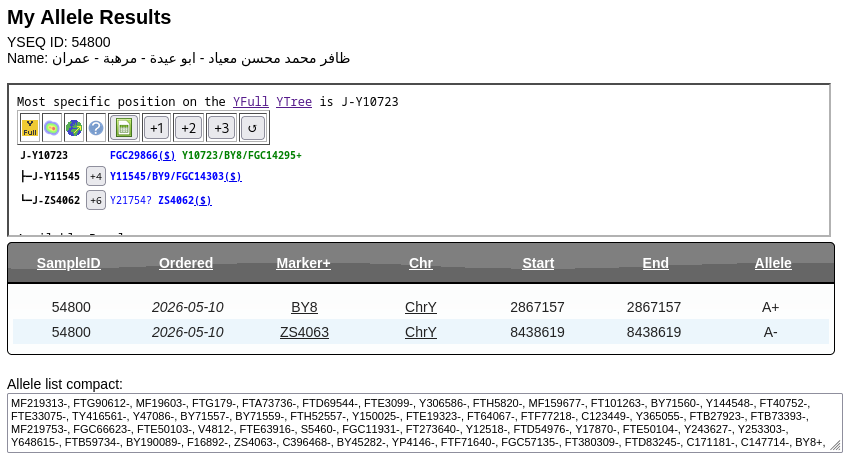Viewport: 851px width, 463px height.
Task: Open the heatmap icon in the toolbar
Action: 52,128
